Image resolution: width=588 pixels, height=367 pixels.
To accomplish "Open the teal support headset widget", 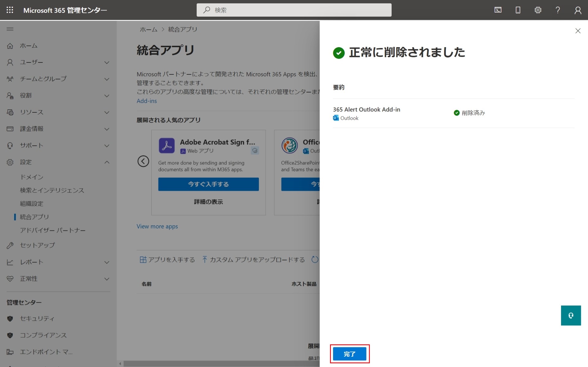I will tap(571, 315).
